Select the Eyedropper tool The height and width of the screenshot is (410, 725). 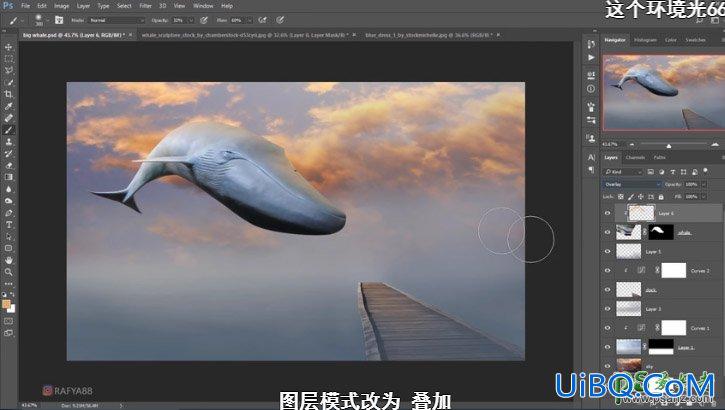(x=8, y=106)
